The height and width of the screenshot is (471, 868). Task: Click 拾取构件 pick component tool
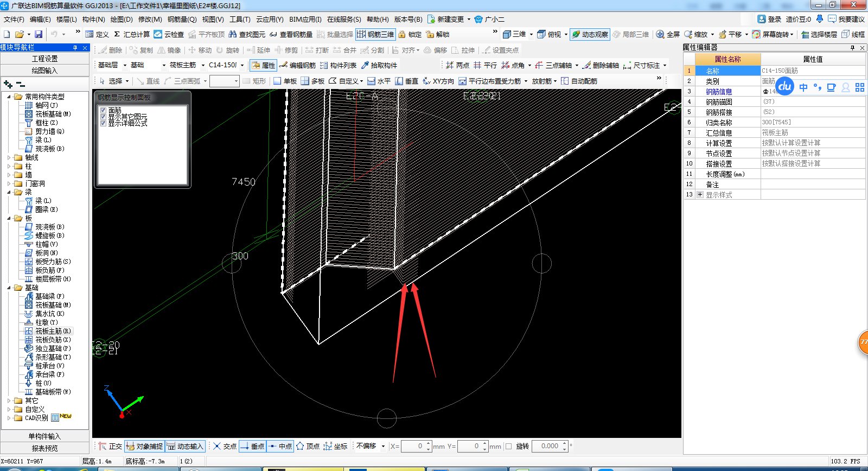click(x=379, y=65)
